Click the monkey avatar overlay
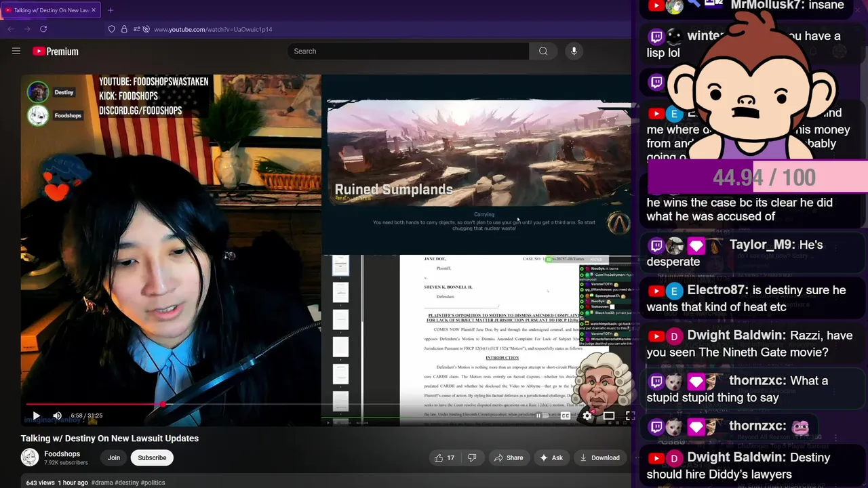This screenshot has width=868, height=488. tap(751, 91)
